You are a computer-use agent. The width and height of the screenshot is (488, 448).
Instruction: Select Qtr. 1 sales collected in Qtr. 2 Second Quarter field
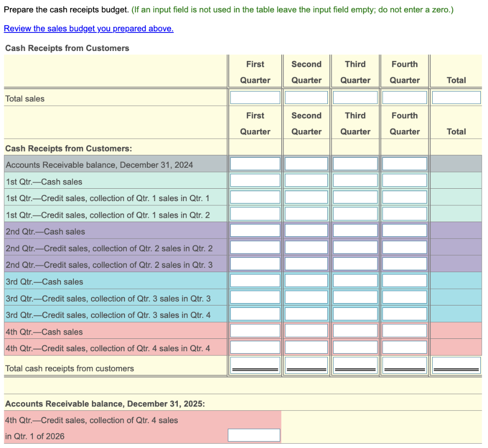point(306,214)
